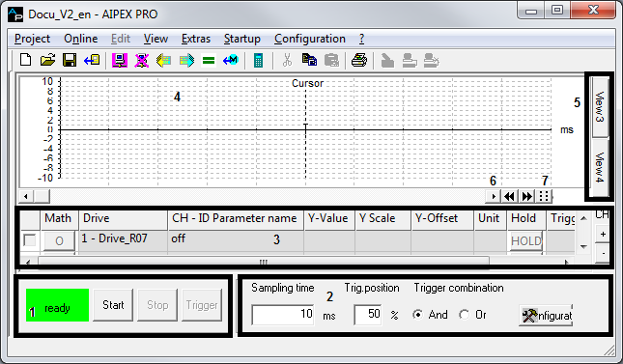The image size is (623, 364).
Task: Click the 1 - Drive_R07 drive cell
Action: point(123,239)
